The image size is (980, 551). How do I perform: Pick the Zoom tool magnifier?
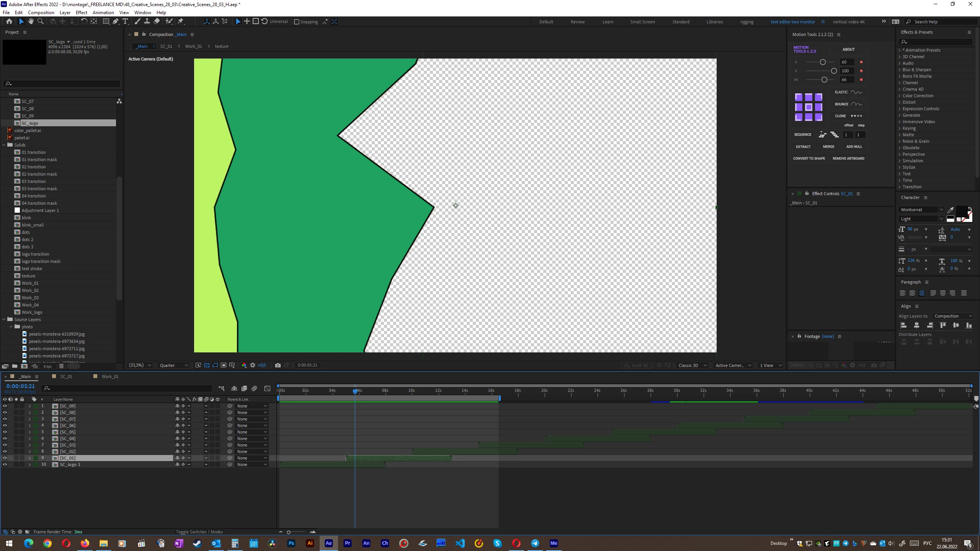point(40,21)
